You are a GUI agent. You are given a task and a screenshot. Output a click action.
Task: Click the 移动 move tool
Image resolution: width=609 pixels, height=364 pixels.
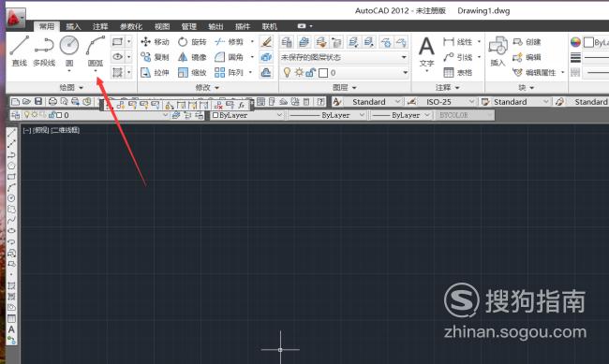[155, 41]
